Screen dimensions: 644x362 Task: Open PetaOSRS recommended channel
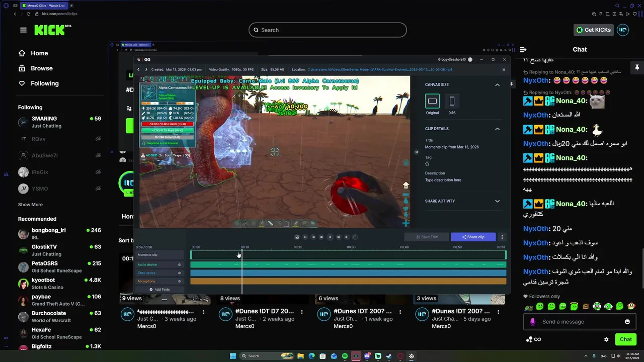59,267
